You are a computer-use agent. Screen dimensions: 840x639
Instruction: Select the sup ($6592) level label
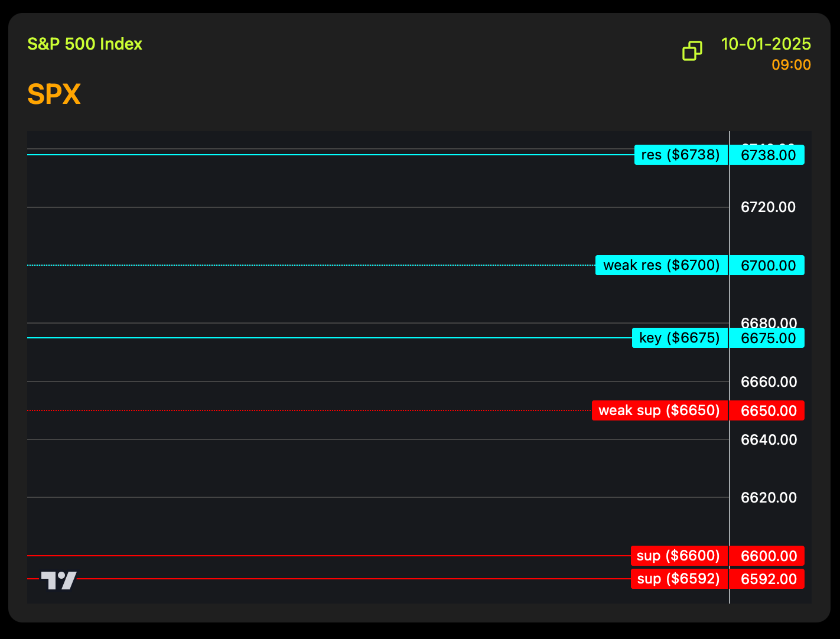tap(679, 579)
